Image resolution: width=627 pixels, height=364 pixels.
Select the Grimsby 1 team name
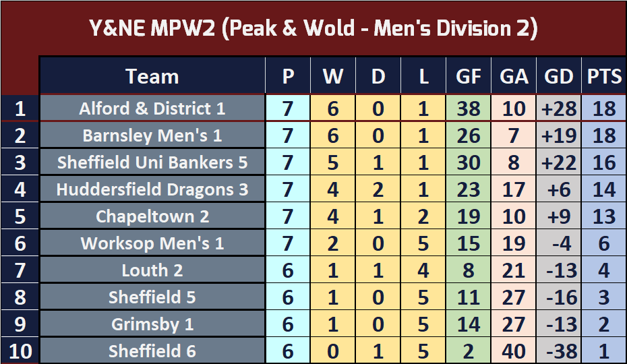pyautogui.click(x=152, y=324)
